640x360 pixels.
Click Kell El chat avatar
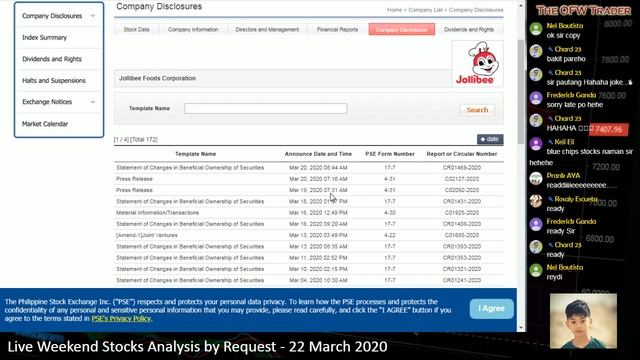click(536, 144)
